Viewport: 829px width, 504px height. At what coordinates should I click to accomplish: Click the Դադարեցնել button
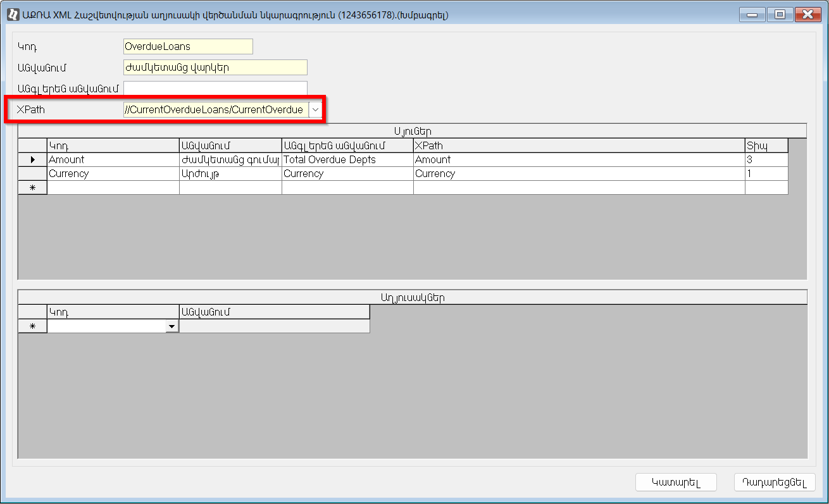point(775,482)
